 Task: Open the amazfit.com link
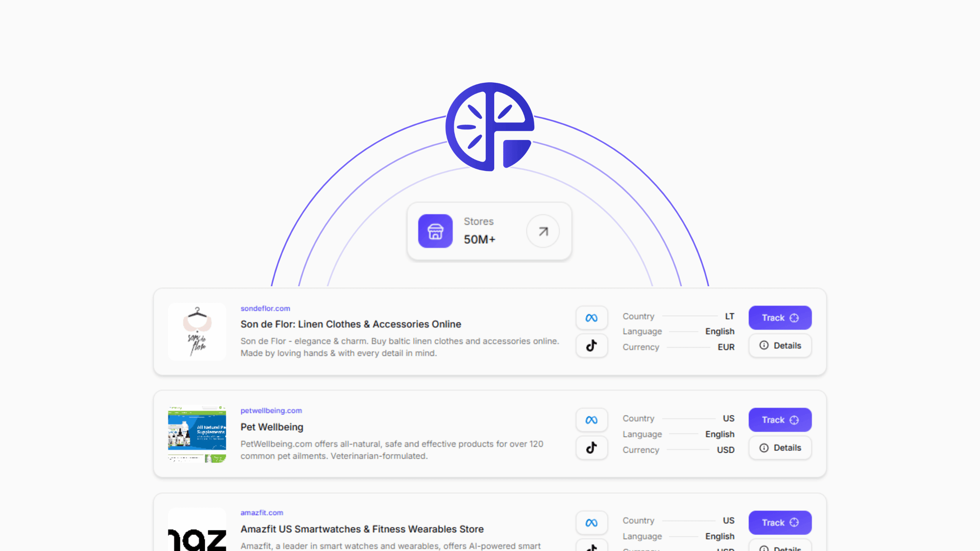pos(262,513)
